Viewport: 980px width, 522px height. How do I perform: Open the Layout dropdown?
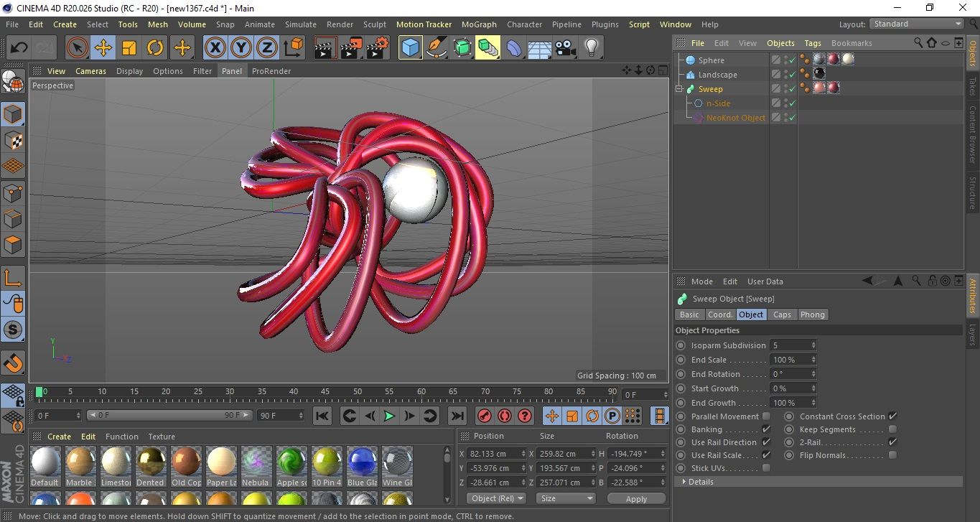tap(916, 24)
